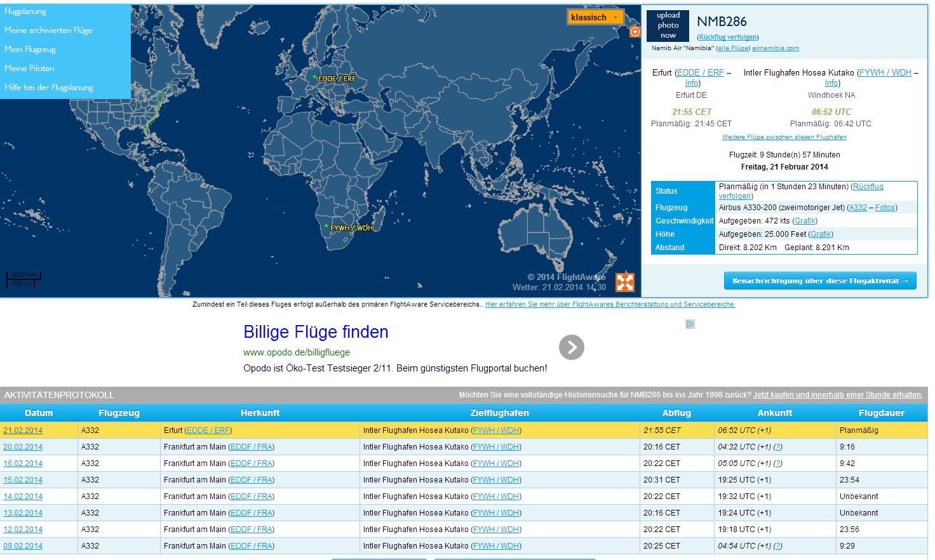Open the klassisch map style dropdown
The width and height of the screenshot is (935, 560).
tap(595, 17)
